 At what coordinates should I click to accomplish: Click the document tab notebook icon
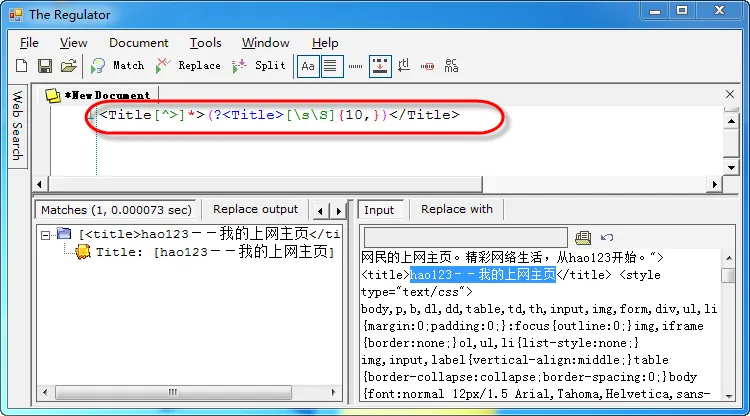pyautogui.click(x=53, y=95)
